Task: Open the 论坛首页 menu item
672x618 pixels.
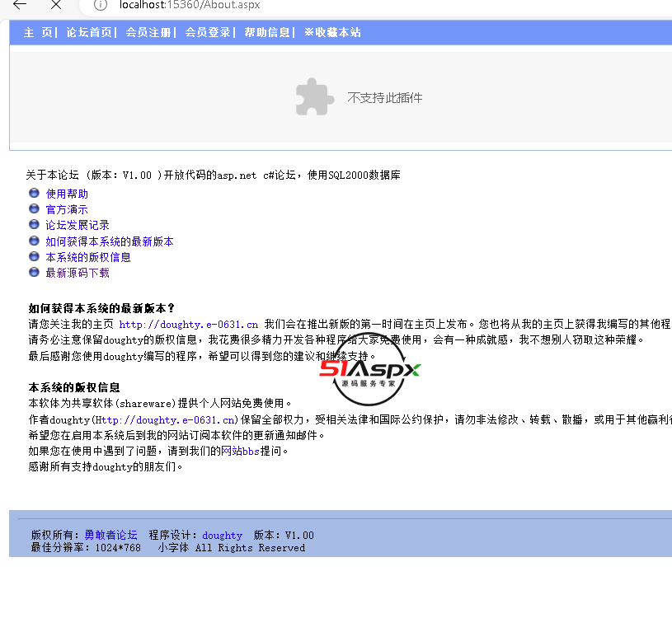Action: point(89,33)
